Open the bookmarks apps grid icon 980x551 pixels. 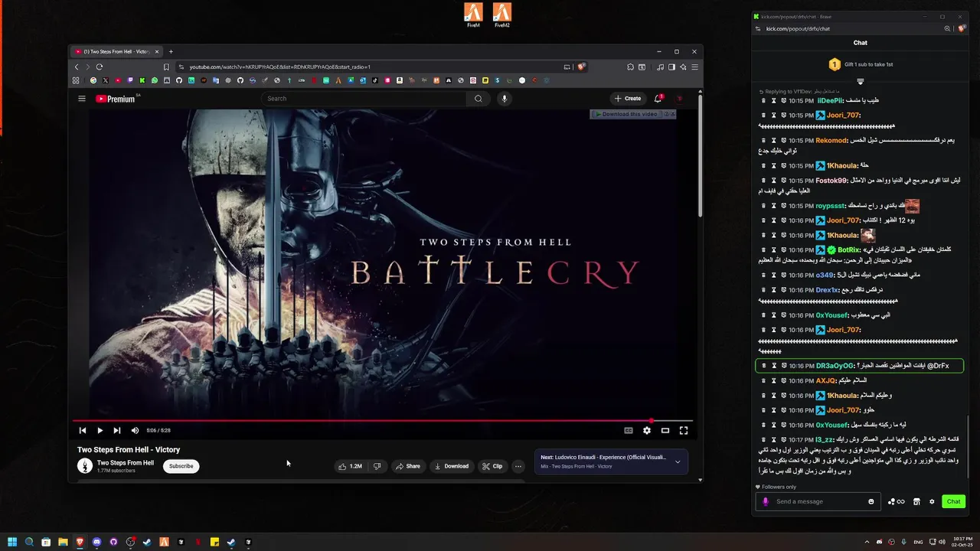click(76, 80)
